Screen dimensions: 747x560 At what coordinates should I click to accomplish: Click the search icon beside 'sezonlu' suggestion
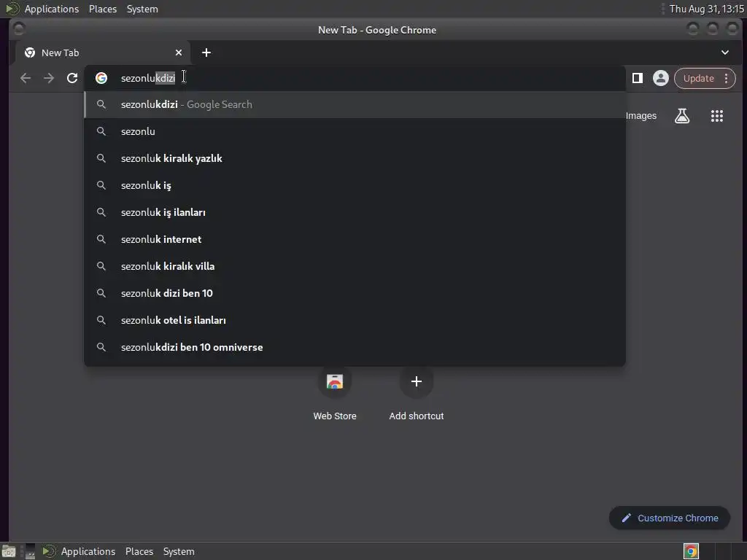pos(101,131)
